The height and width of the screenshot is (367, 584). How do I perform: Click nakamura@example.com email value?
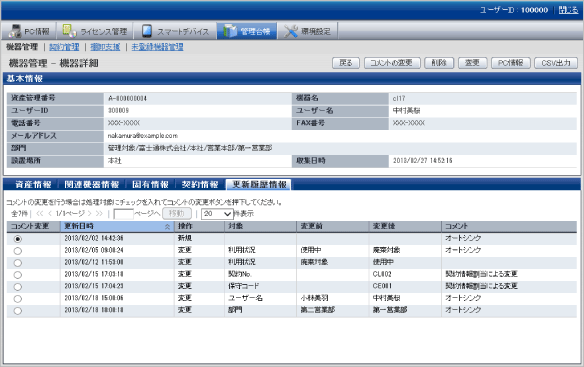143,136
